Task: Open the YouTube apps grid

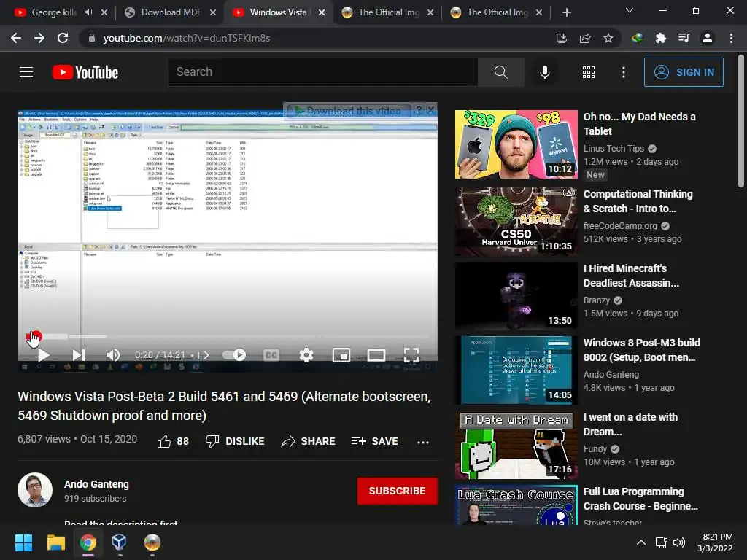Action: click(x=589, y=72)
